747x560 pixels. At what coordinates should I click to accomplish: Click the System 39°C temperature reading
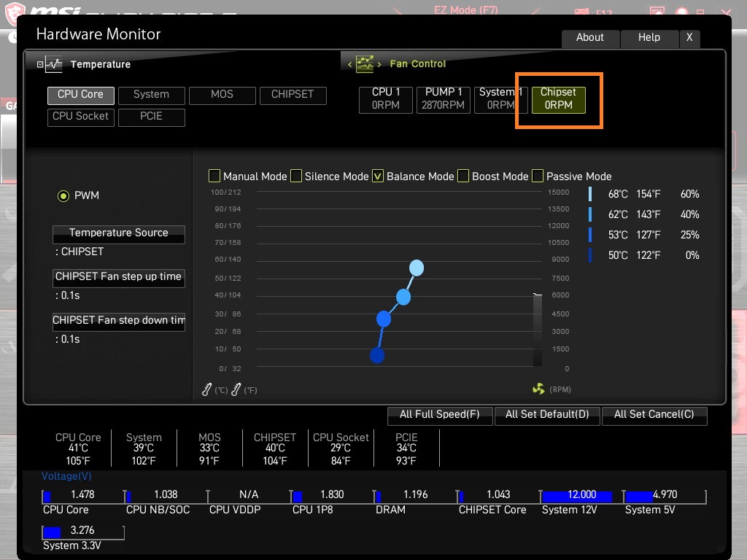(144, 449)
